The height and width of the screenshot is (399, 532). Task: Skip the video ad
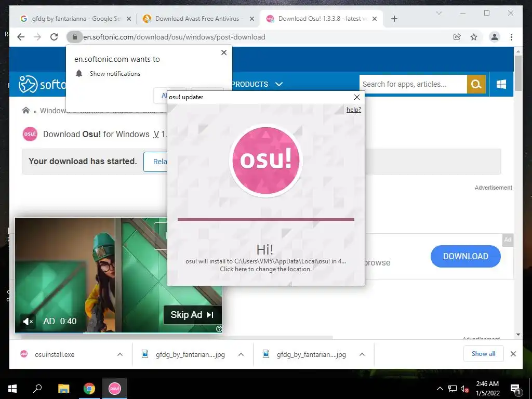coord(192,315)
